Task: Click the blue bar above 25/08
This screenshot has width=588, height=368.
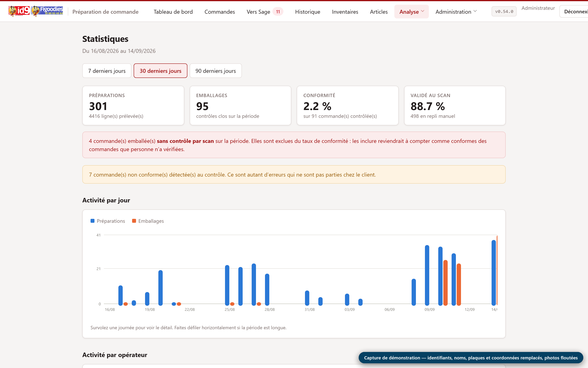Action: [227, 285]
